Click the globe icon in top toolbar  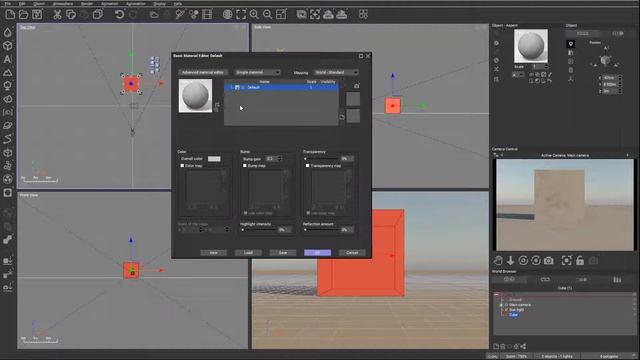pyautogui.click(x=227, y=15)
